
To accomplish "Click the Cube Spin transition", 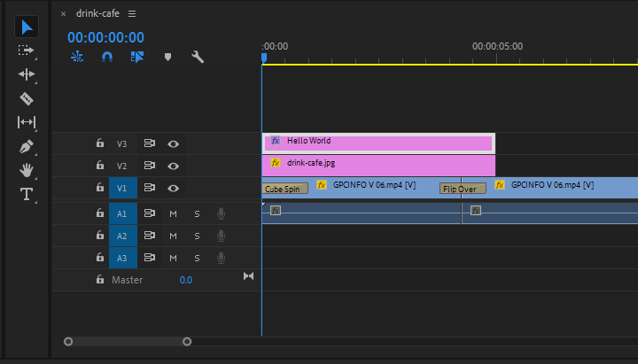I will click(x=284, y=189).
